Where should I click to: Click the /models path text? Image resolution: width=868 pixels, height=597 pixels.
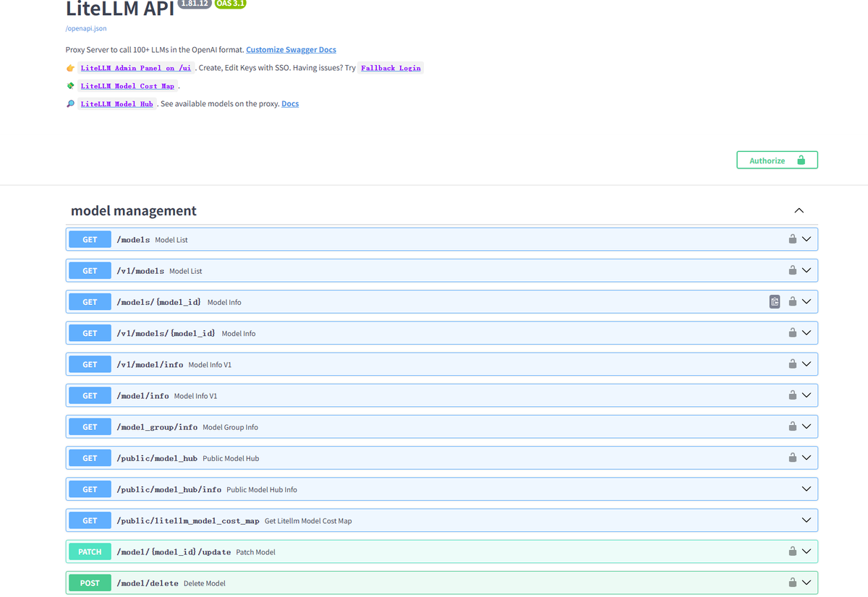point(133,239)
